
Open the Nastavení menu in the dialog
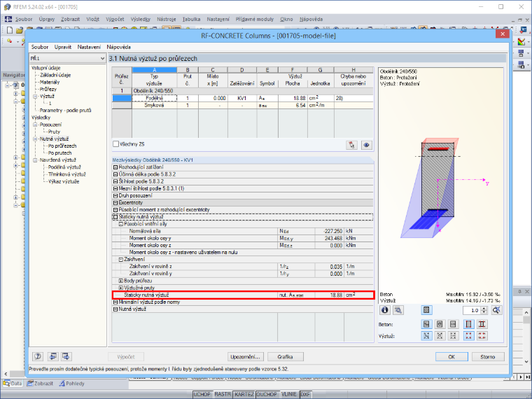click(x=89, y=47)
